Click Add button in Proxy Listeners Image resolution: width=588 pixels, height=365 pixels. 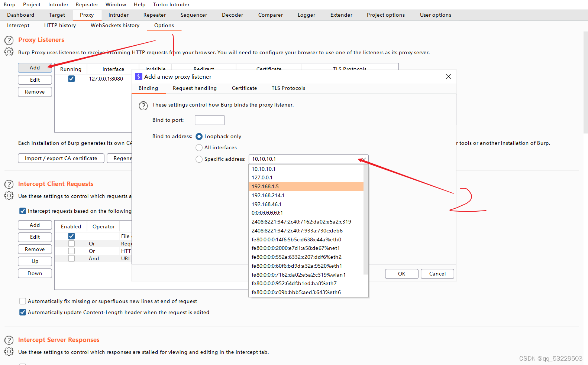click(35, 68)
